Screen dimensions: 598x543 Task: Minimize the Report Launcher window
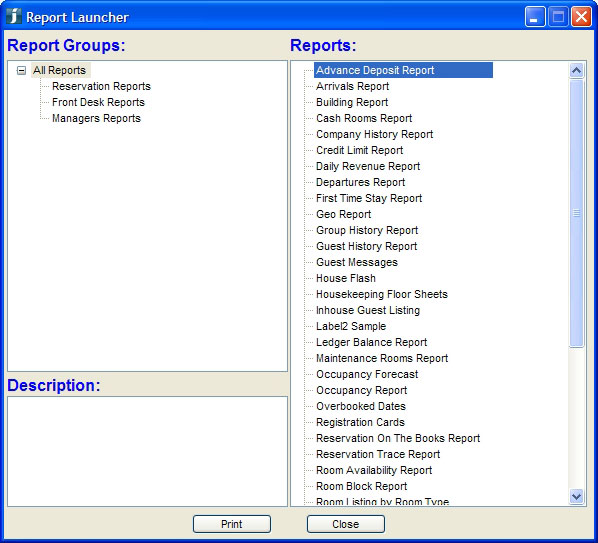(535, 17)
